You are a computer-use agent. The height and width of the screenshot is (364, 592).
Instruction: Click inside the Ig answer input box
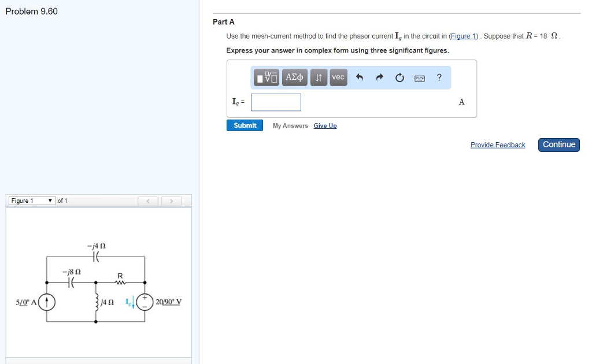click(276, 102)
